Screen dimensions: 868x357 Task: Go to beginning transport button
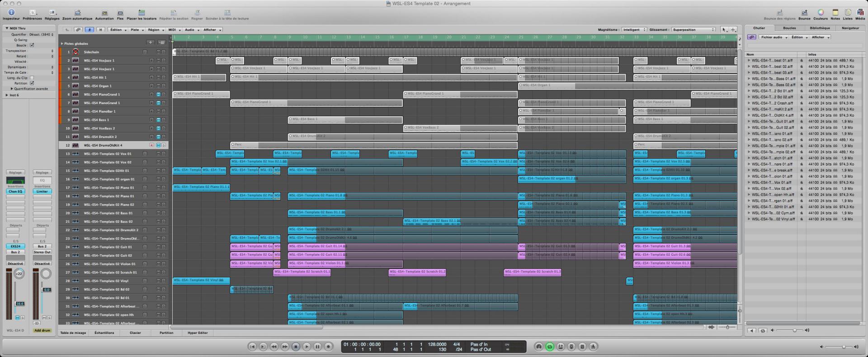252,347
